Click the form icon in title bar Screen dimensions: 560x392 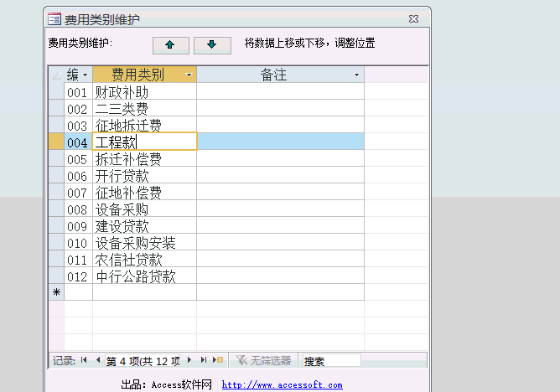coord(54,19)
